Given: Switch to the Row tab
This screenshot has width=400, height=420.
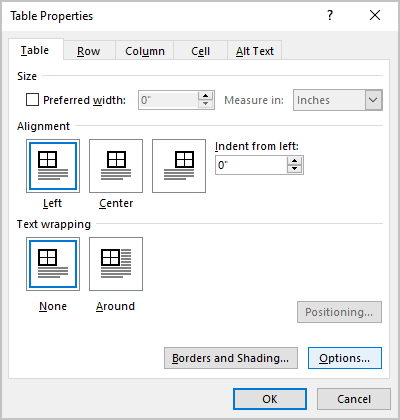Looking at the screenshot, I should (89, 51).
